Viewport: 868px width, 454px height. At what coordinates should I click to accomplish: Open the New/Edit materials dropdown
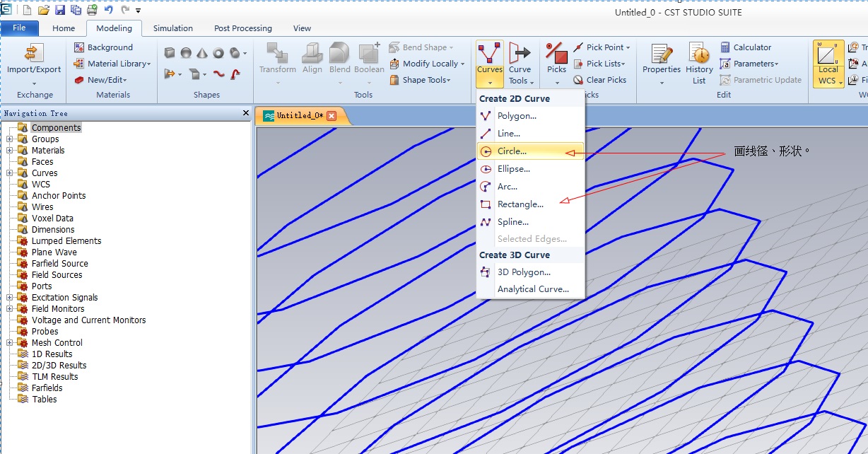point(101,80)
